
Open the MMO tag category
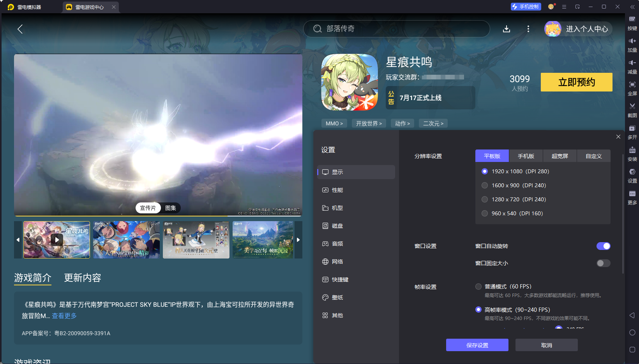click(x=334, y=123)
